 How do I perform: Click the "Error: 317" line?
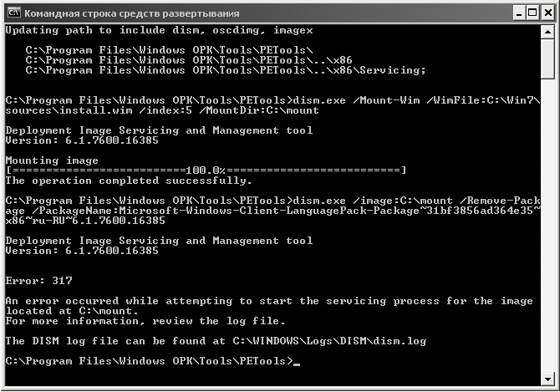click(x=38, y=281)
